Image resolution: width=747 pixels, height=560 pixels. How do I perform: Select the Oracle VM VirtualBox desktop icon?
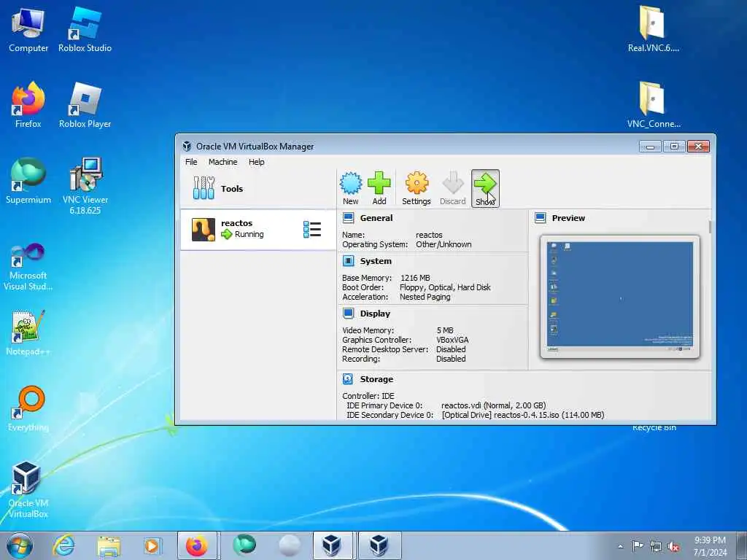tap(28, 491)
